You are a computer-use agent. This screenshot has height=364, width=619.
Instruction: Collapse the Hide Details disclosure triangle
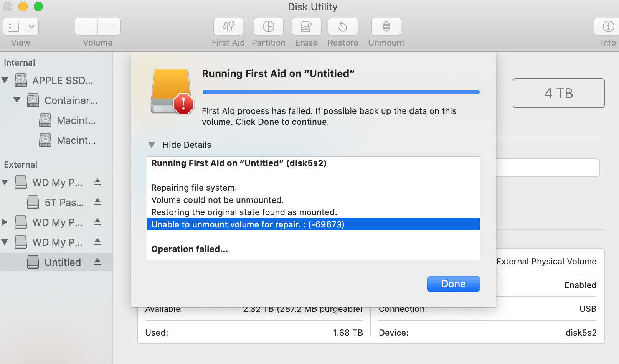[152, 145]
